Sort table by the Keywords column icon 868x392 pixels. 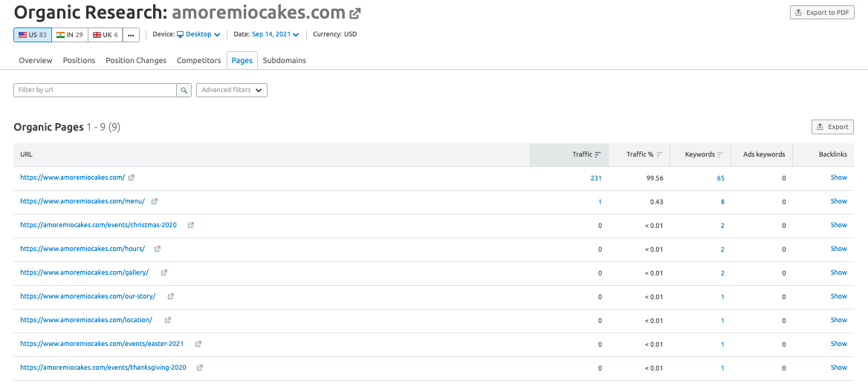click(x=720, y=154)
